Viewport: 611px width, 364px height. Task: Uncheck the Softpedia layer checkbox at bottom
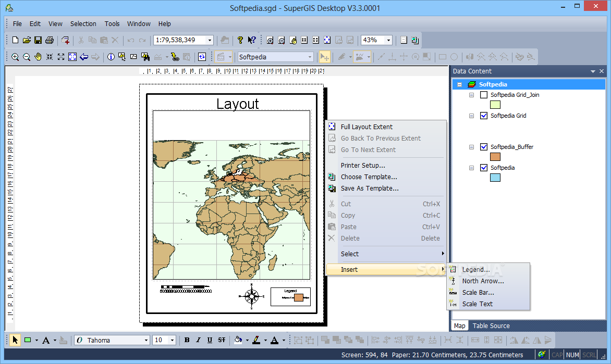click(x=484, y=168)
